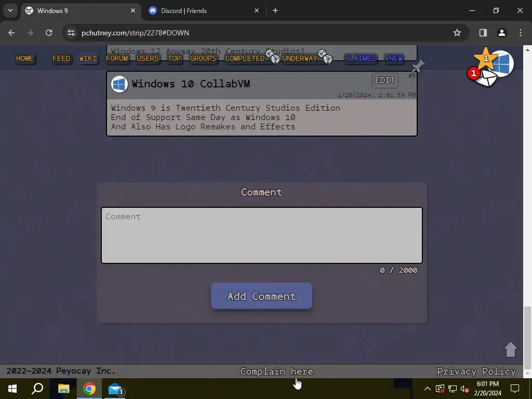The height and width of the screenshot is (399, 532).
Task: Go back to the previous page
Action: [x=11, y=33]
